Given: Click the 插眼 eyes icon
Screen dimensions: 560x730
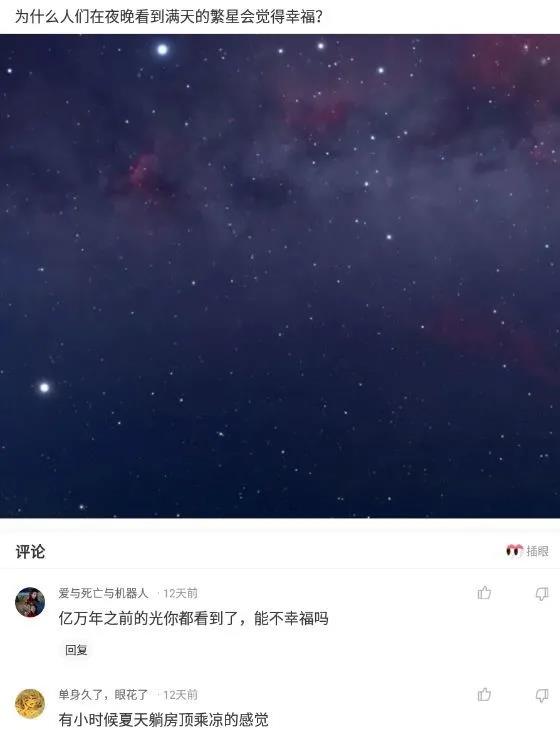Looking at the screenshot, I should click(514, 550).
